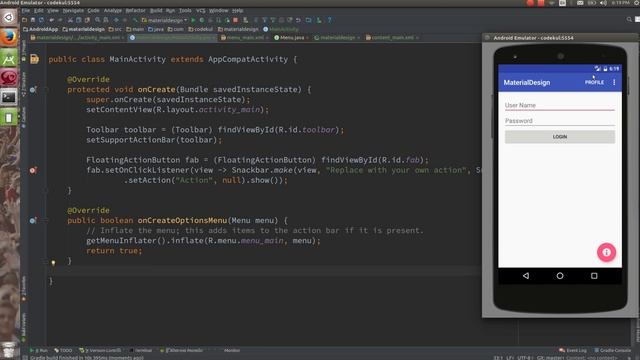Click the Save All toolbar icon
This screenshot has height=360, width=640.
tap(33, 20)
